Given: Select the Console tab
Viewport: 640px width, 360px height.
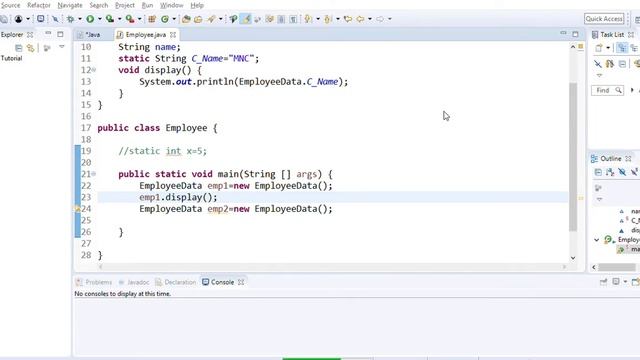Looking at the screenshot, I should point(222,282).
